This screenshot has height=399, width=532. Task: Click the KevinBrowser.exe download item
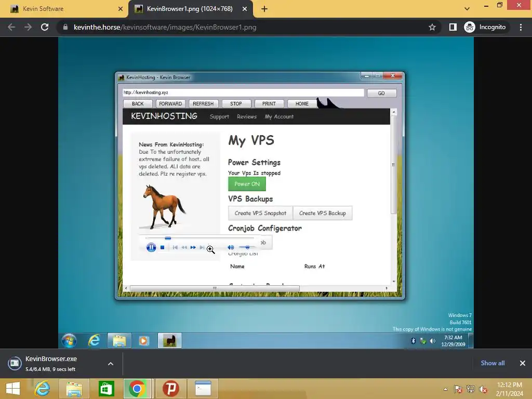click(51, 363)
